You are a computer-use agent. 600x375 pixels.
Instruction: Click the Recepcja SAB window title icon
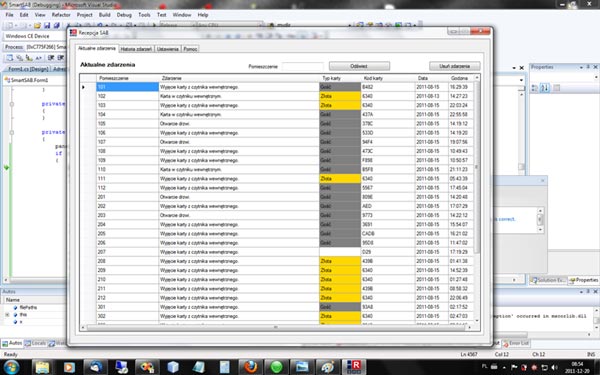point(73,33)
